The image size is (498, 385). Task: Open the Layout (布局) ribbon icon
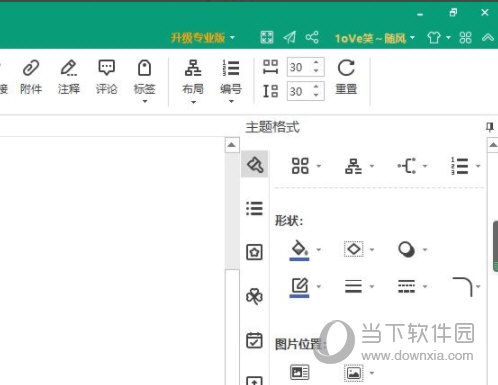pyautogui.click(x=193, y=68)
